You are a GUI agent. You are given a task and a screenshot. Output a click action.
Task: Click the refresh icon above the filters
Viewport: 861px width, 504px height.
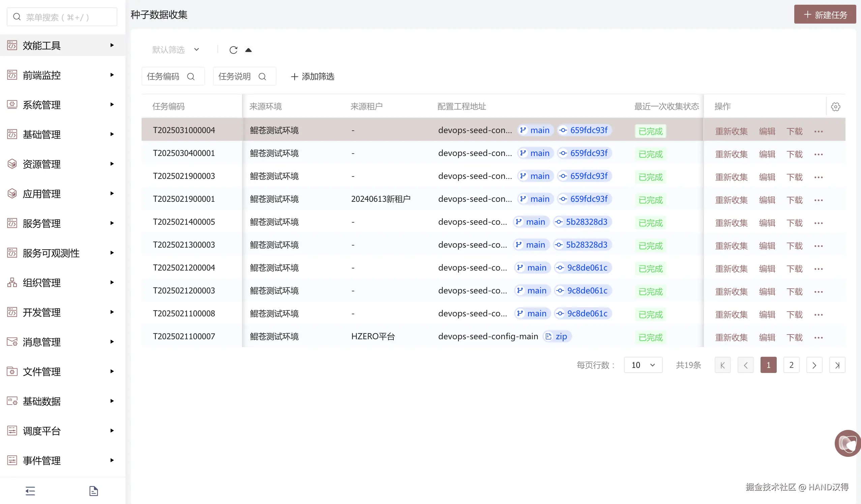click(233, 50)
